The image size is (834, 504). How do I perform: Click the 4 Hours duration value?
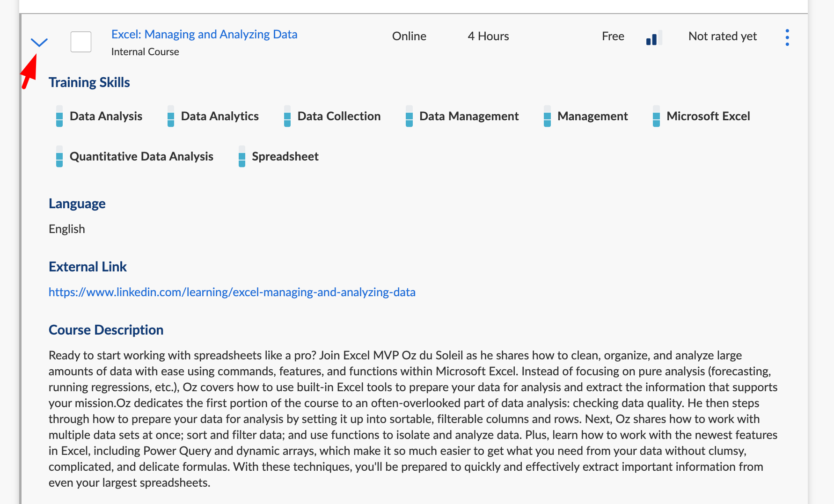click(x=488, y=36)
